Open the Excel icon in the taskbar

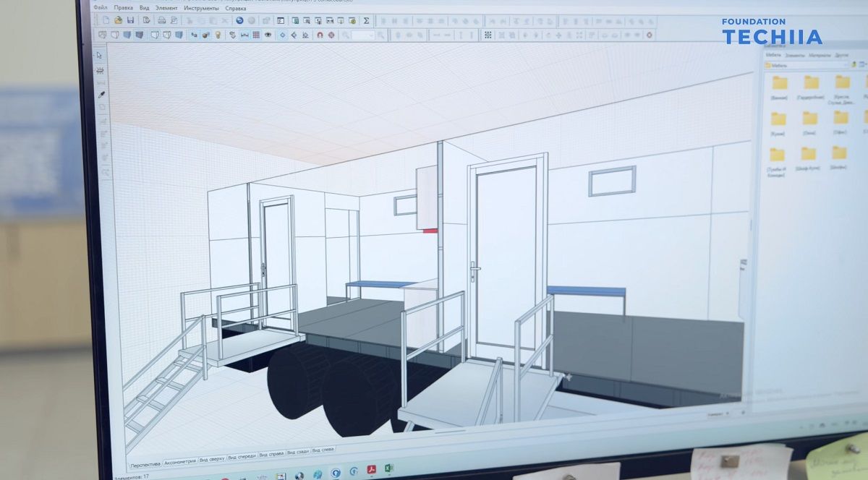point(388,469)
